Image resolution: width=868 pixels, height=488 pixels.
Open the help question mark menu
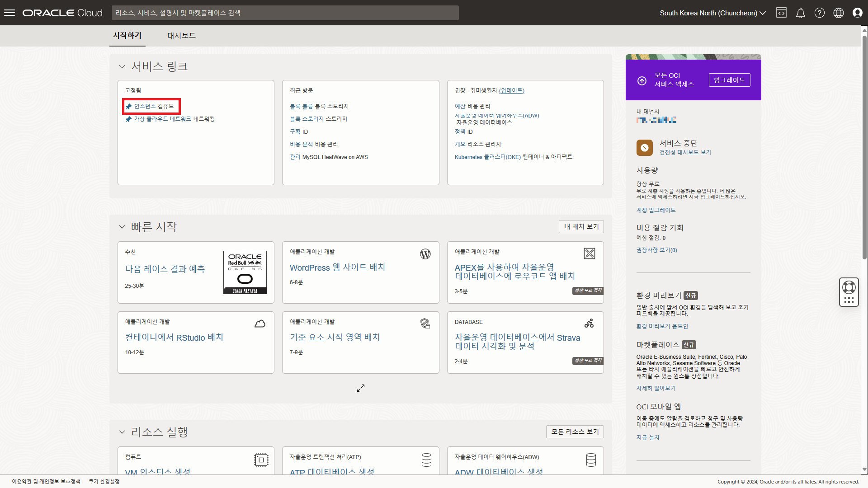point(819,13)
